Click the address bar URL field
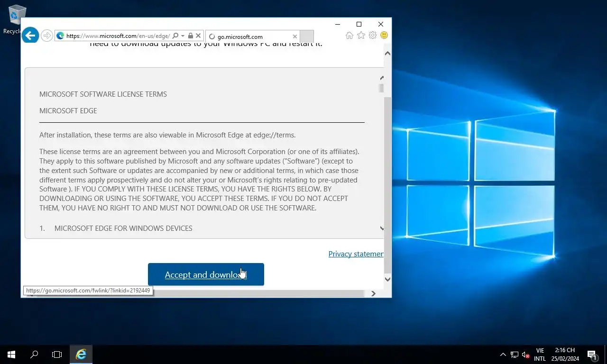Image resolution: width=607 pixels, height=364 pixels. pos(118,36)
